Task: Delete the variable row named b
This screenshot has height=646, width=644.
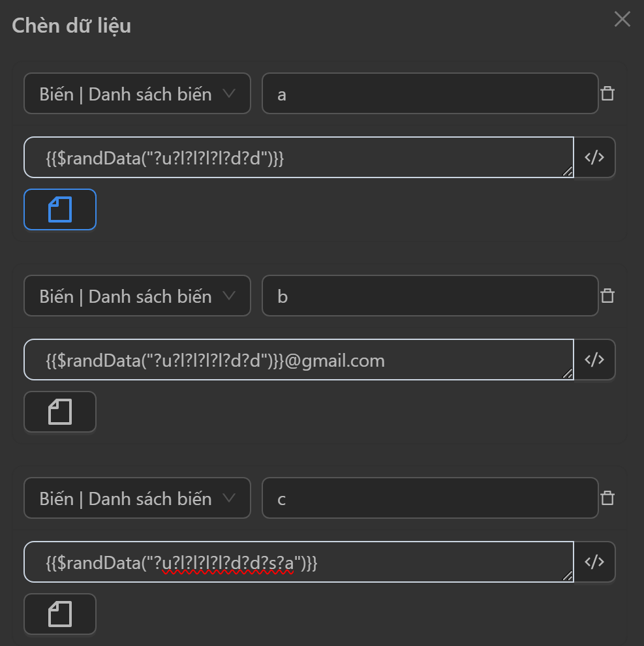Action: tap(607, 296)
